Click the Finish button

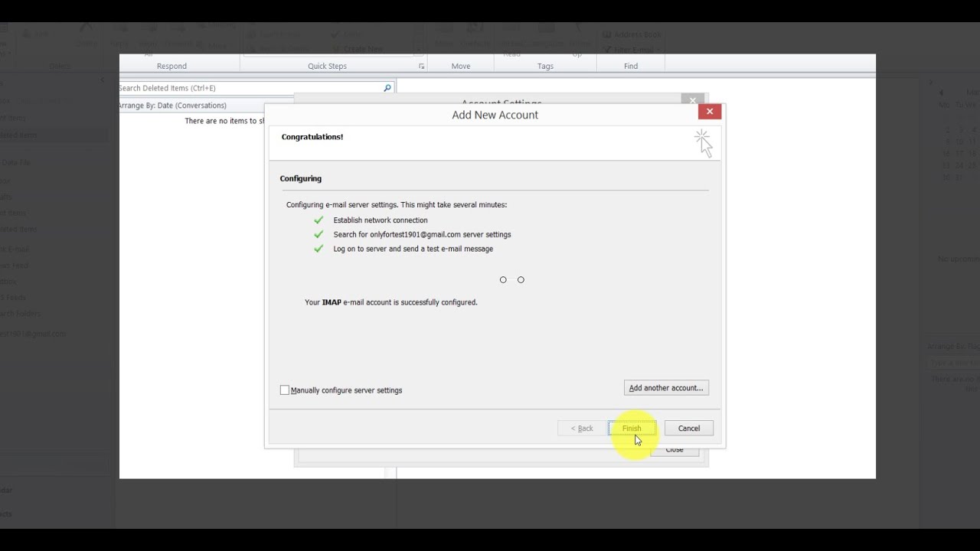tap(632, 429)
